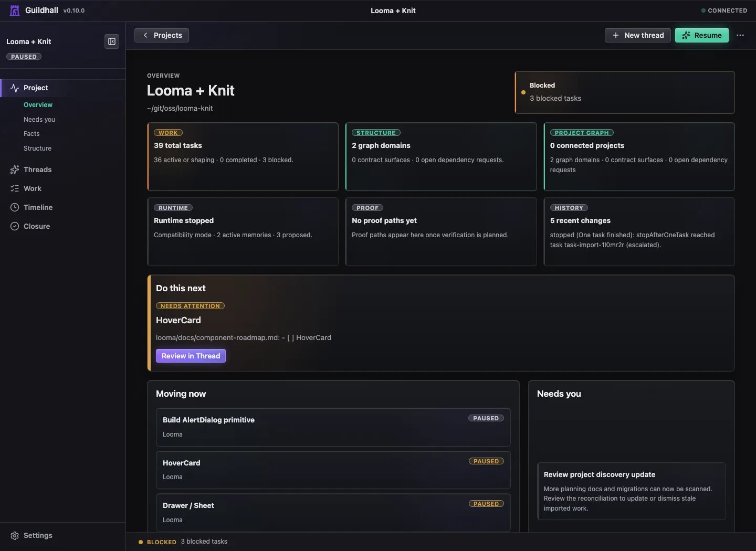Image resolution: width=756 pixels, height=551 pixels.
Task: Click the PROOF tag badge
Action: 367,208
